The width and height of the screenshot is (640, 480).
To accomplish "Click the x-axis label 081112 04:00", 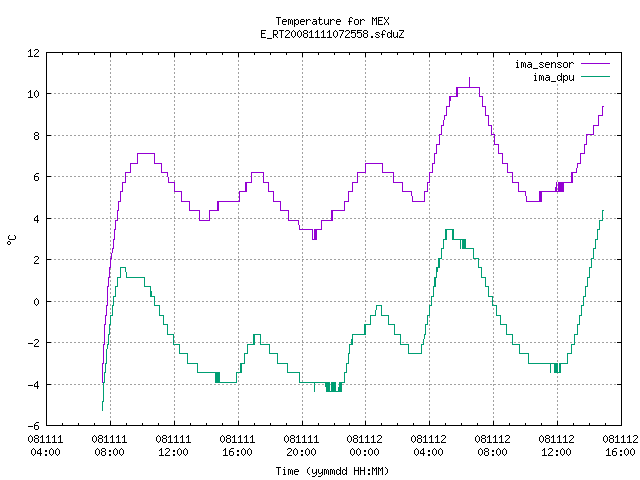I will coord(429,445).
